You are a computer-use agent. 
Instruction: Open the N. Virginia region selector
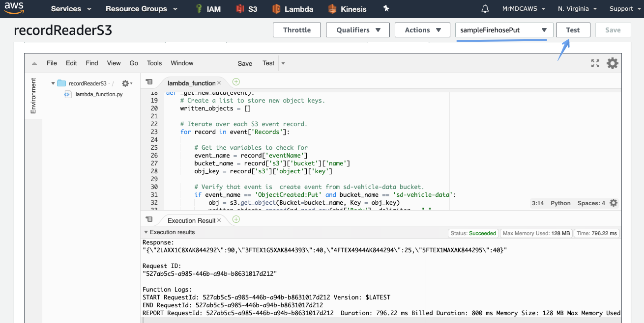coord(578,9)
